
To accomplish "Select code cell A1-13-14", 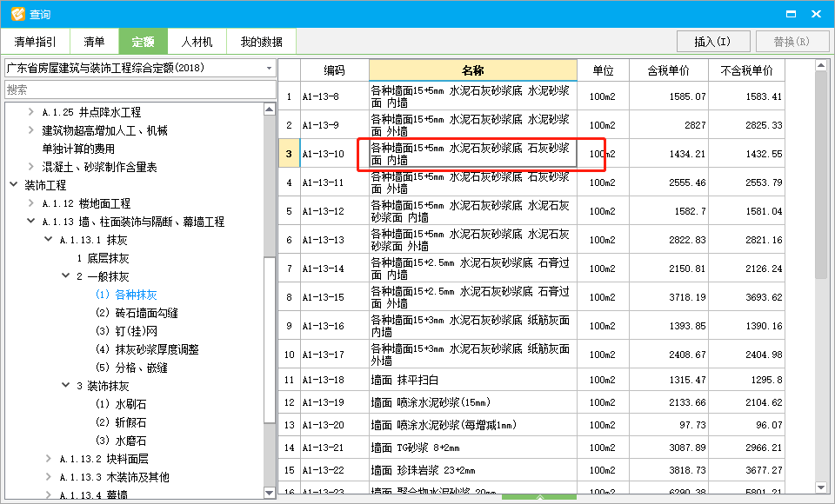I will point(334,269).
